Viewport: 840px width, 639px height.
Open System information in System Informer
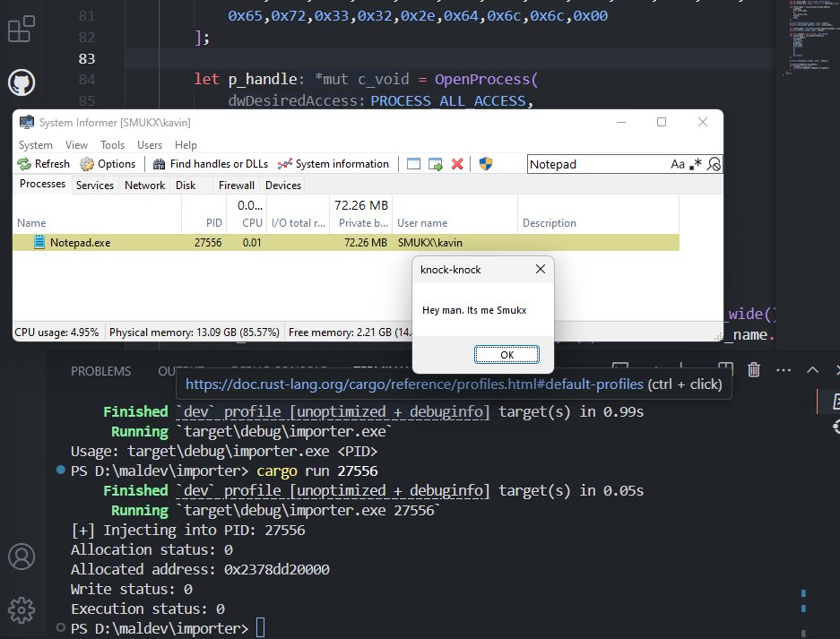point(333,164)
